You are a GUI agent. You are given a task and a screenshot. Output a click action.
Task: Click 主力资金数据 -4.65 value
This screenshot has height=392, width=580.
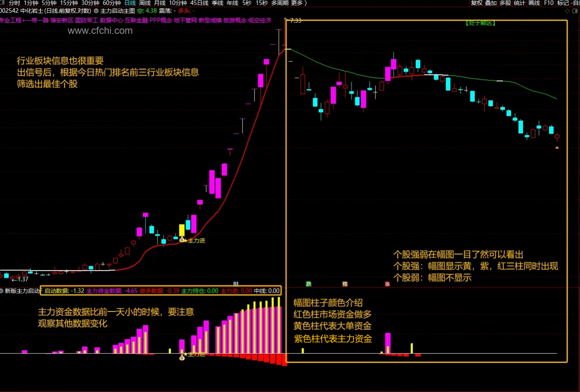tap(112, 291)
